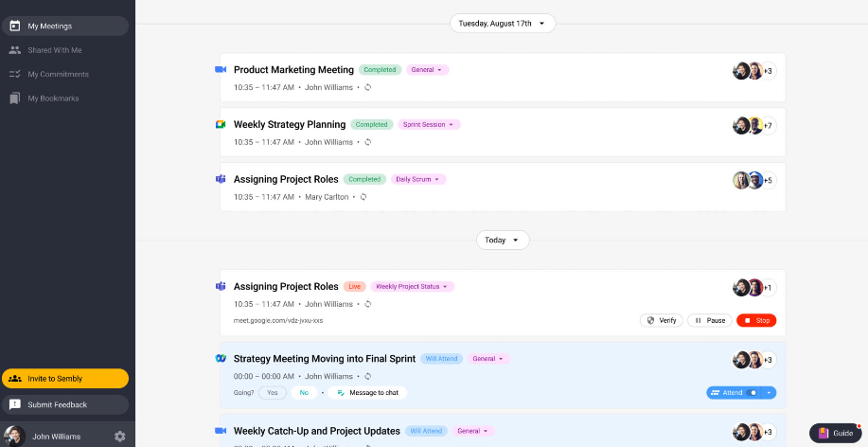Click the Zoom camera icon for Product Marketing Meeting

click(221, 69)
